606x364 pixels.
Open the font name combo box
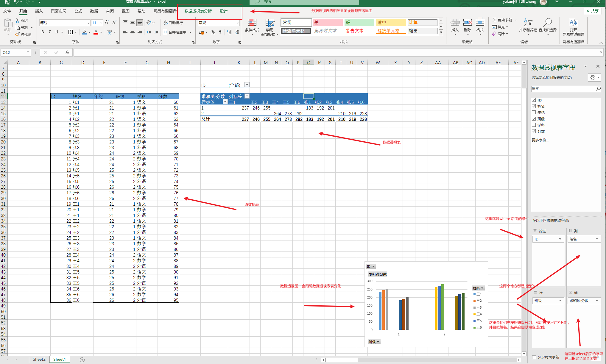[65, 23]
